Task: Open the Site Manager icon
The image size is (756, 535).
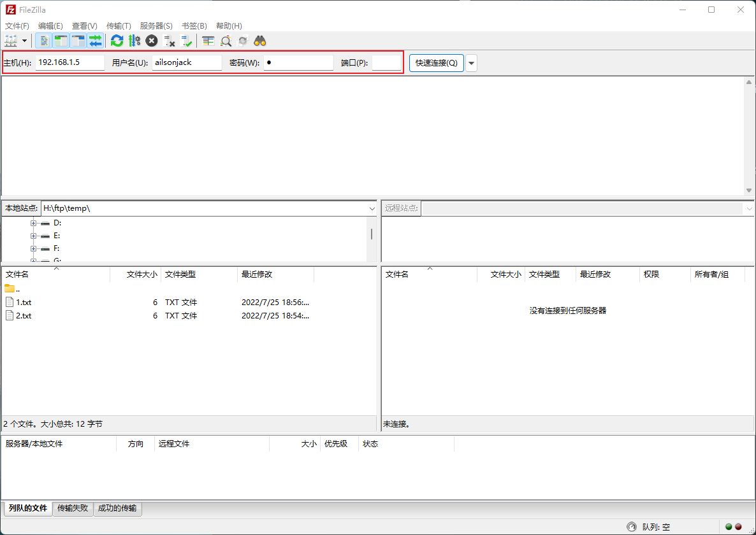Action: click(x=11, y=41)
